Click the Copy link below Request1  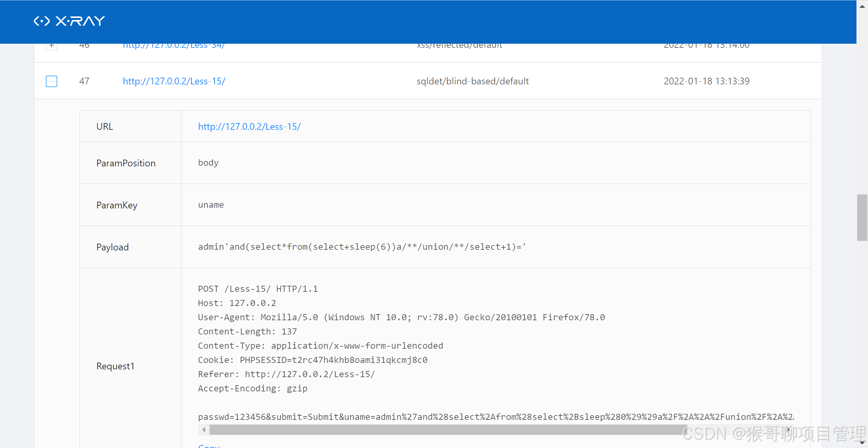[209, 446]
